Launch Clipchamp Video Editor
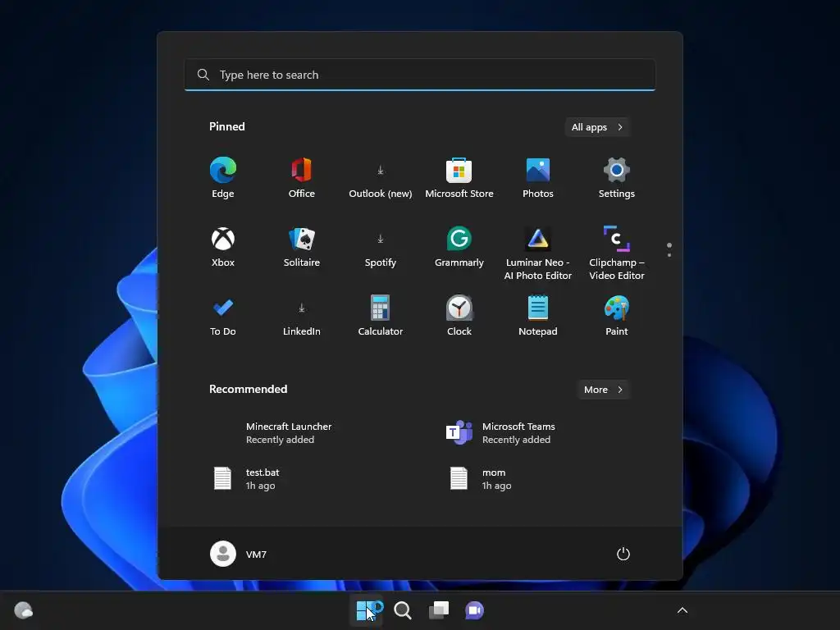 pyautogui.click(x=617, y=253)
